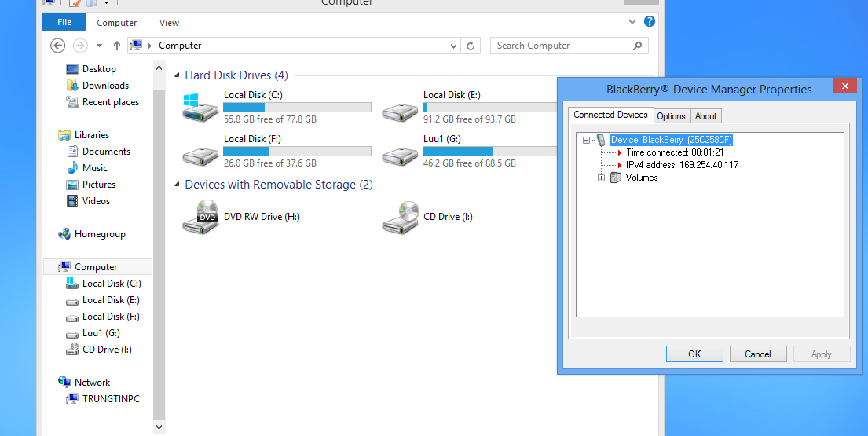This screenshot has width=868, height=436.
Task: Switch to the Connected Devices tab
Action: (610, 115)
